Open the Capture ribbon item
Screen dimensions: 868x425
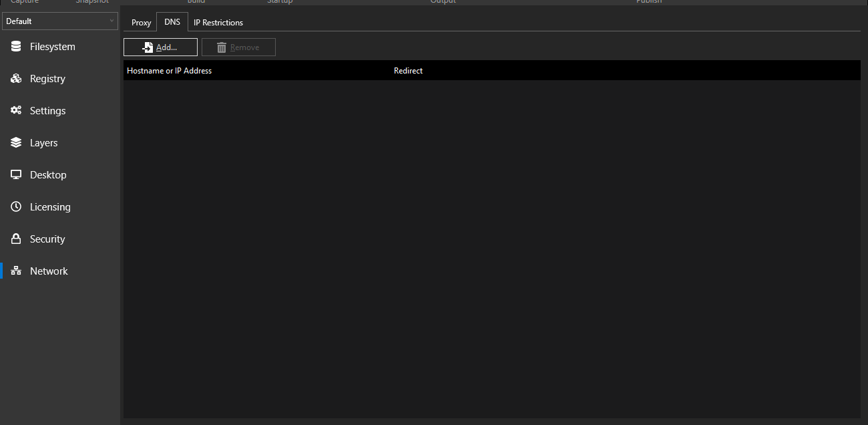[24, 2]
